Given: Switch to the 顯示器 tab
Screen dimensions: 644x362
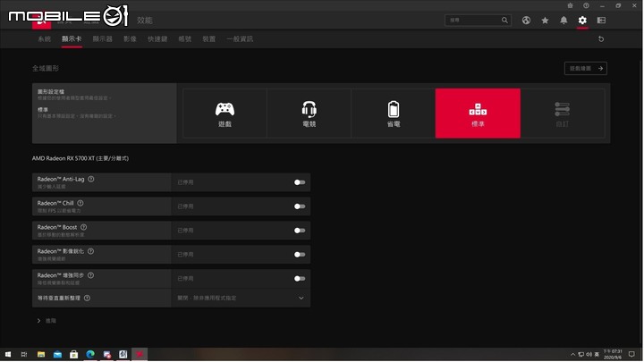Looking at the screenshot, I should (102, 39).
